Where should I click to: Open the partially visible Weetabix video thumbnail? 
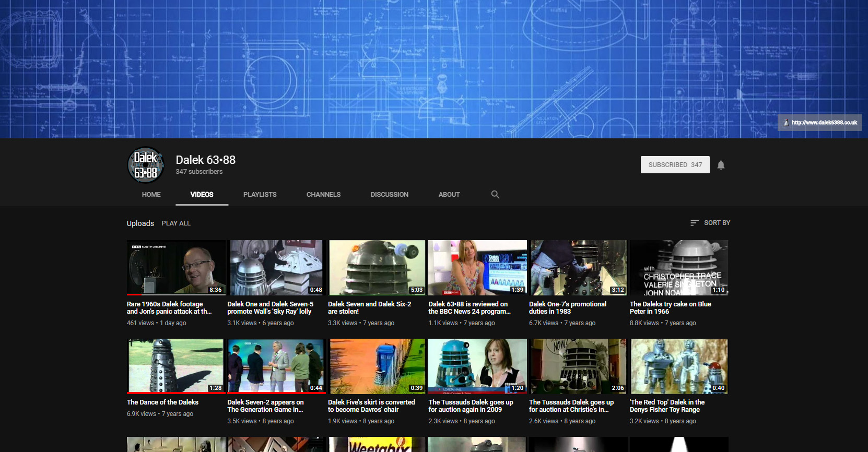[377, 444]
